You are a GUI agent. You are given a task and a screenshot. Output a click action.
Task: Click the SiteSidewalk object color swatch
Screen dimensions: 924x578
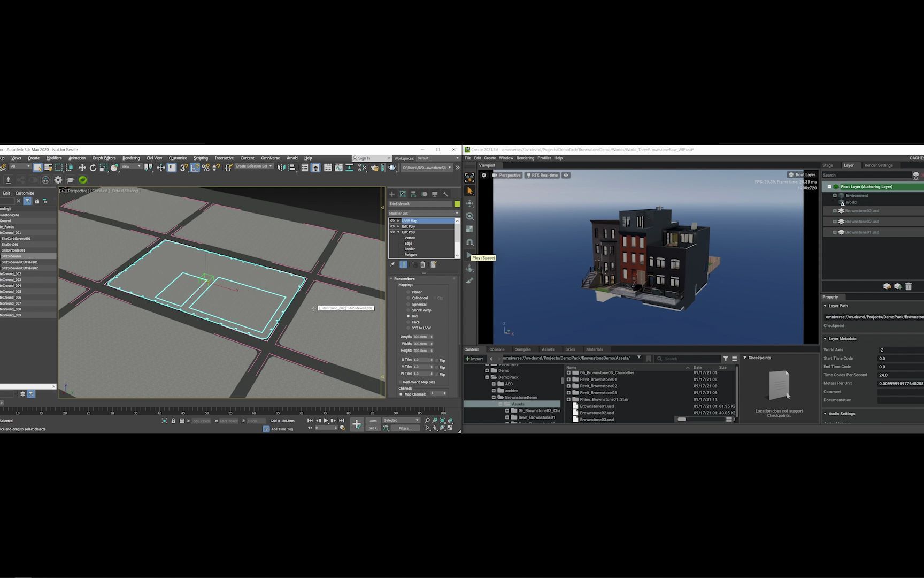point(457,204)
